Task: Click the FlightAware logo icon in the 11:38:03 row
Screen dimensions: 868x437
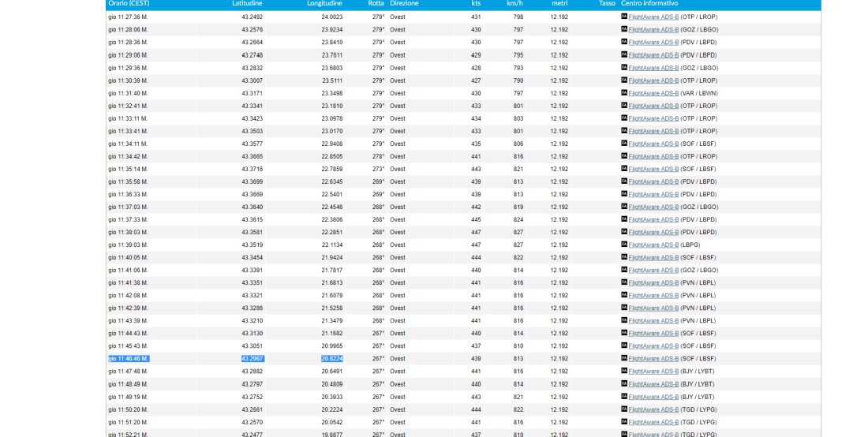Action: pos(624,233)
